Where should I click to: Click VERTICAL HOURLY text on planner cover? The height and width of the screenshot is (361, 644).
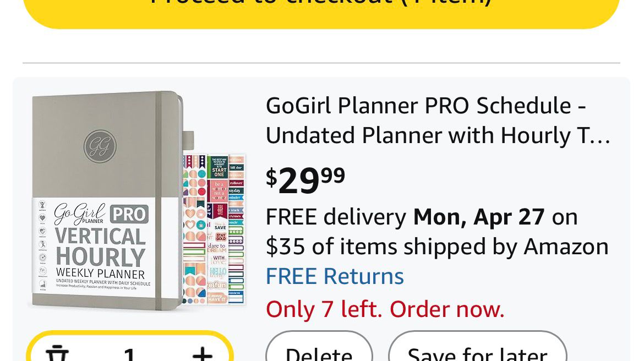[x=100, y=247]
